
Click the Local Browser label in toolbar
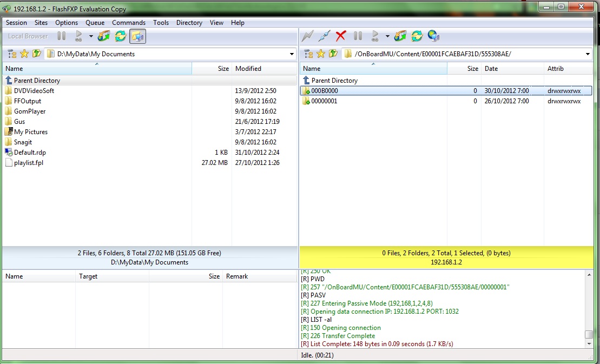click(28, 36)
